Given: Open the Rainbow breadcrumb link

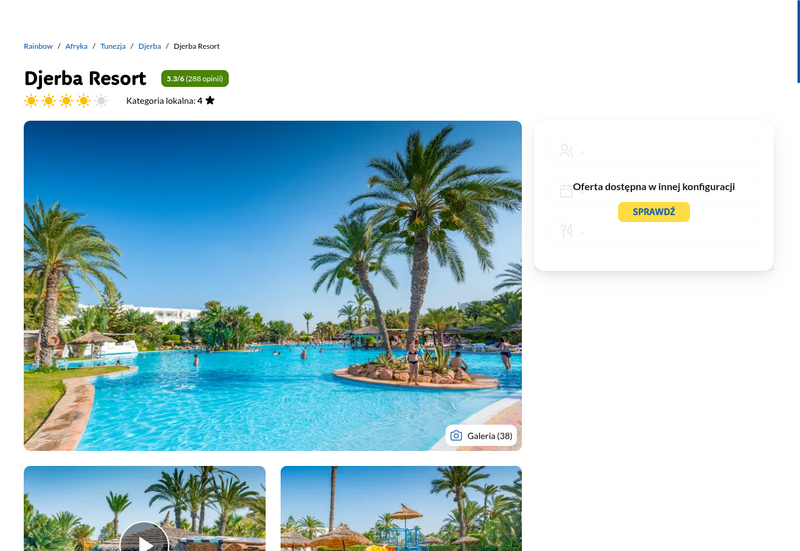Looking at the screenshot, I should [x=38, y=46].
